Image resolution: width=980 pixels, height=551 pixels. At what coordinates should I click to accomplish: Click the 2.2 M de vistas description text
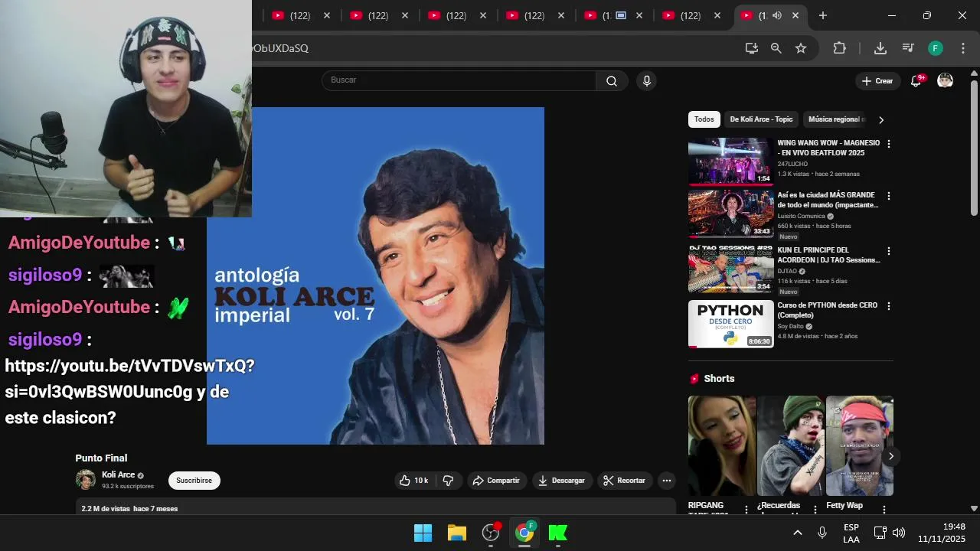[x=129, y=509]
